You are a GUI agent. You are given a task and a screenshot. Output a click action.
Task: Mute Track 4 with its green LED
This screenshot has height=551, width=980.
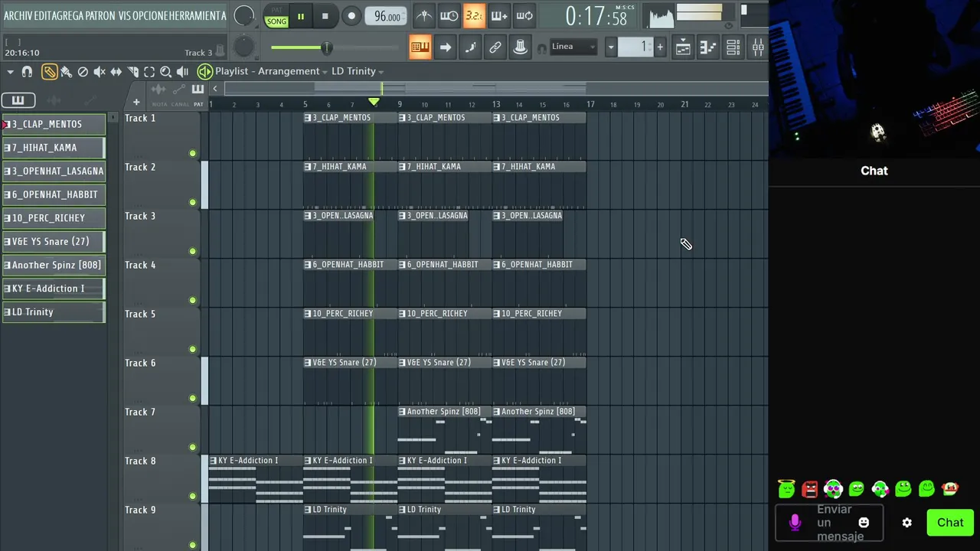point(192,301)
